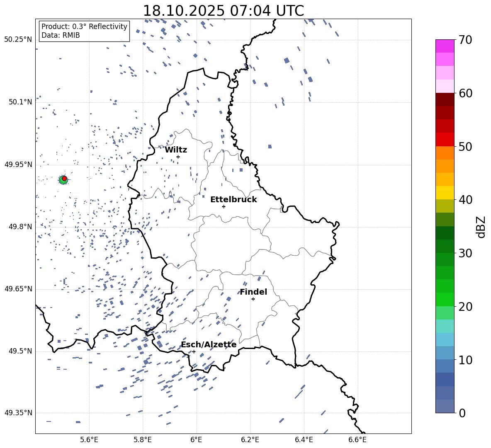Pick the dark red 60 dBZ color band
This screenshot has height=448, width=491.
(x=445, y=99)
